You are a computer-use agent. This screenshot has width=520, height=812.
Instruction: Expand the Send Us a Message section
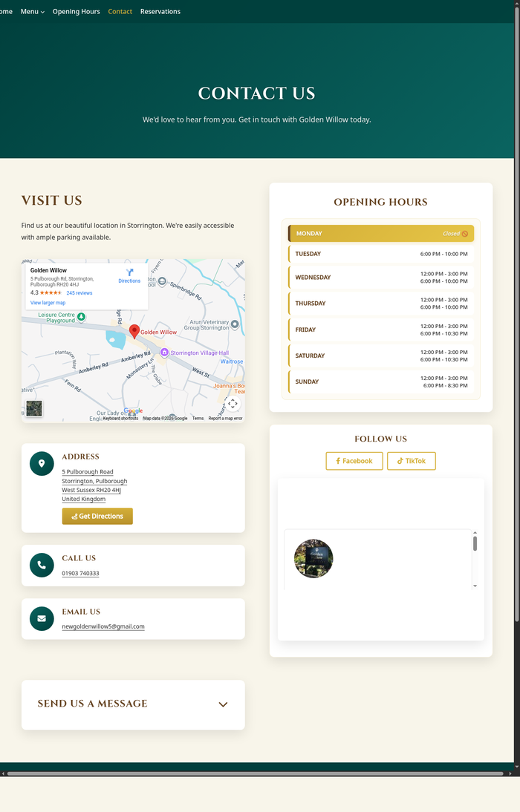(x=133, y=705)
